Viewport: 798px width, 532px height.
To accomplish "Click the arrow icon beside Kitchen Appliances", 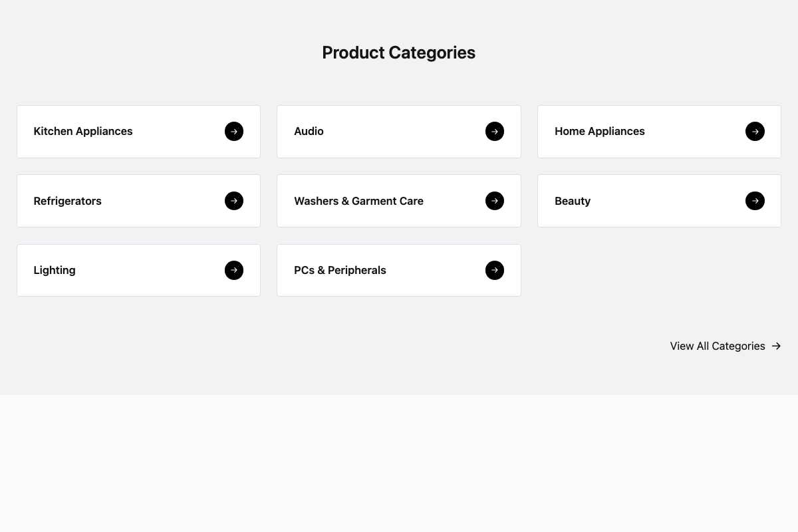I will (234, 132).
